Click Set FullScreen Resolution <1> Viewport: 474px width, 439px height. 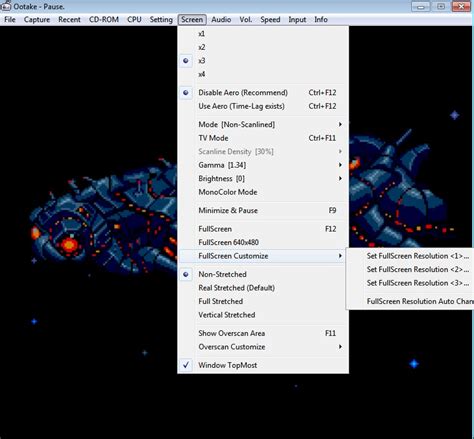pos(411,256)
